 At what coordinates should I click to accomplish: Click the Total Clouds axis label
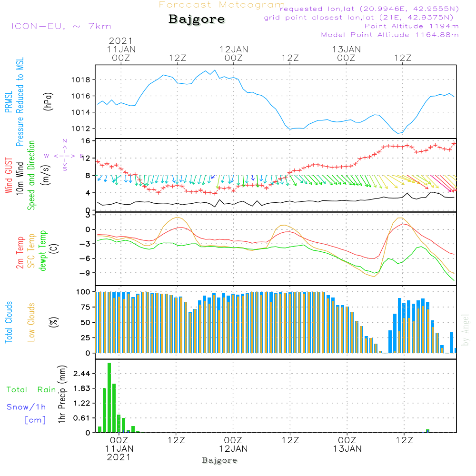click(9, 322)
